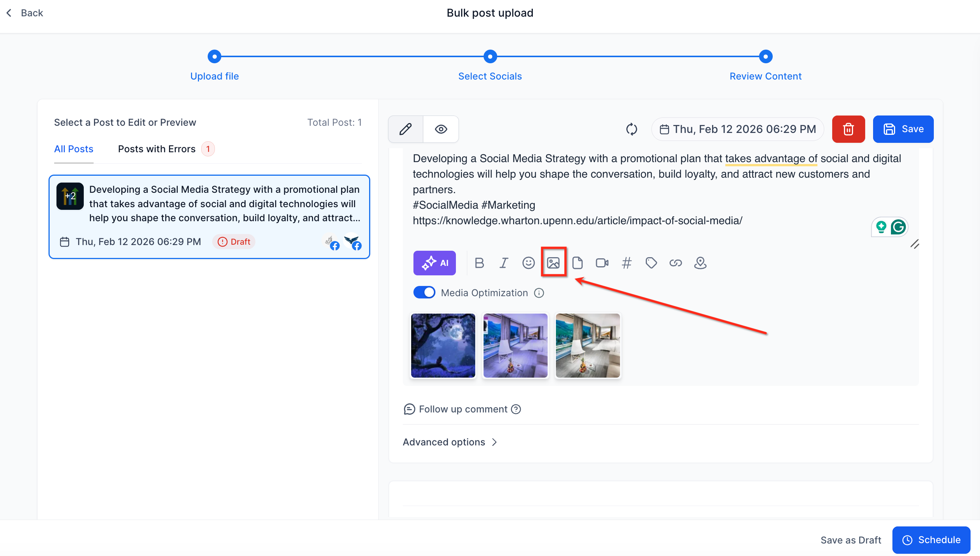Select the All Posts tab

(74, 149)
